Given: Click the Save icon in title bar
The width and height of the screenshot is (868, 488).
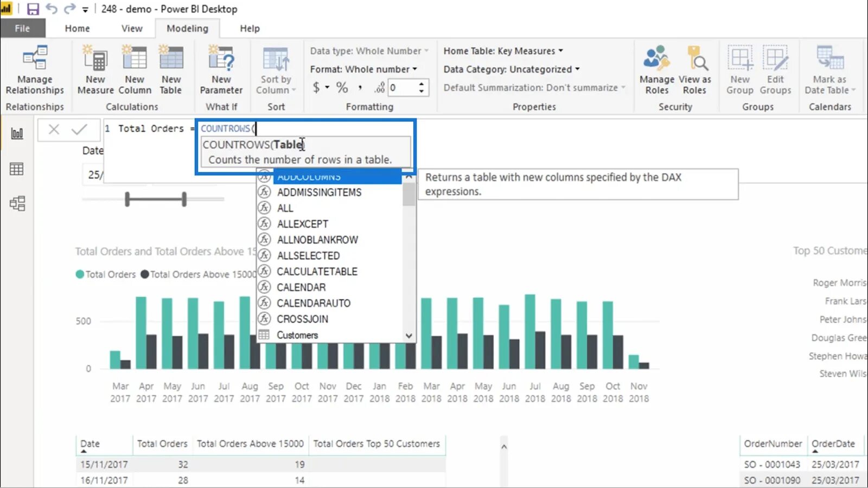Looking at the screenshot, I should pyautogui.click(x=33, y=9).
